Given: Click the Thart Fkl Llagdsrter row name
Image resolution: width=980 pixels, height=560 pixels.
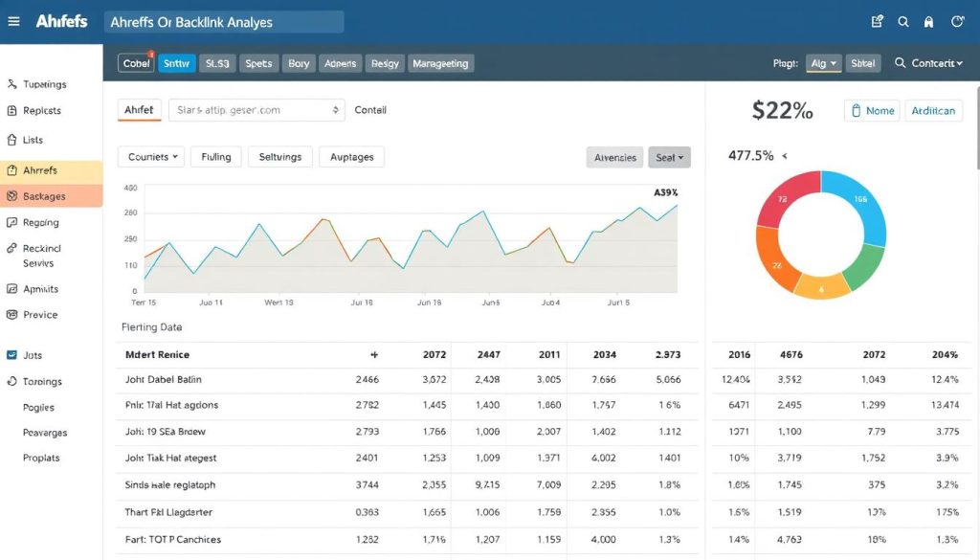Looking at the screenshot, I should click(168, 512).
